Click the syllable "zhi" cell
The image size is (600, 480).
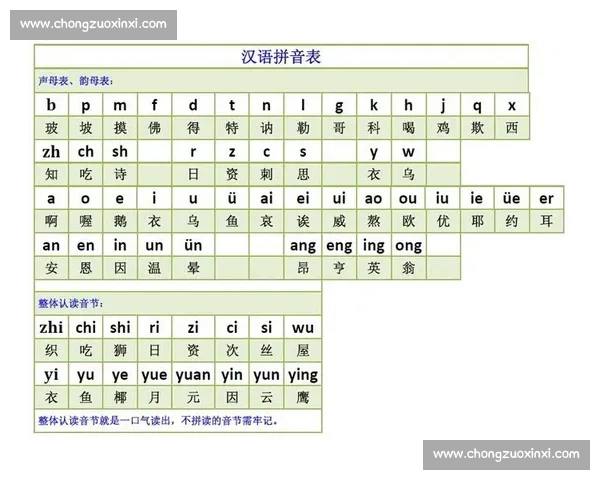click(51, 327)
